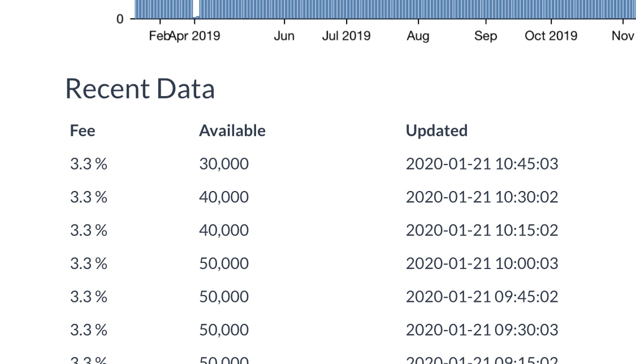Click the Feb label on the chart axis

pyautogui.click(x=159, y=36)
